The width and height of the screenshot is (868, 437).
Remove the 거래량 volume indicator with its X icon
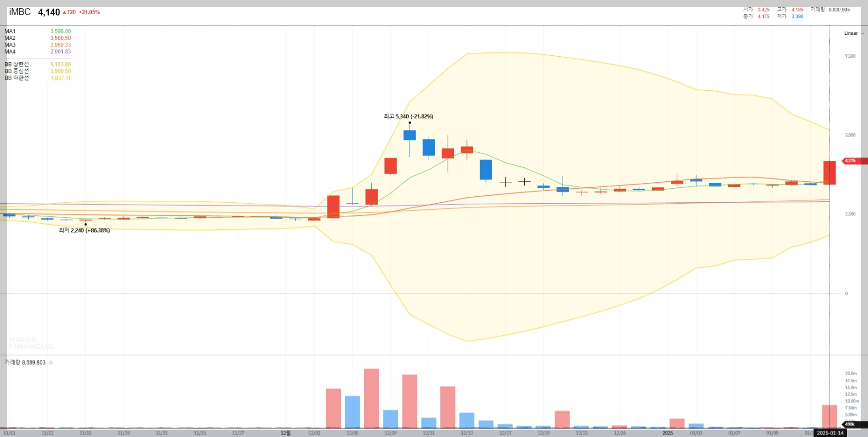51,362
